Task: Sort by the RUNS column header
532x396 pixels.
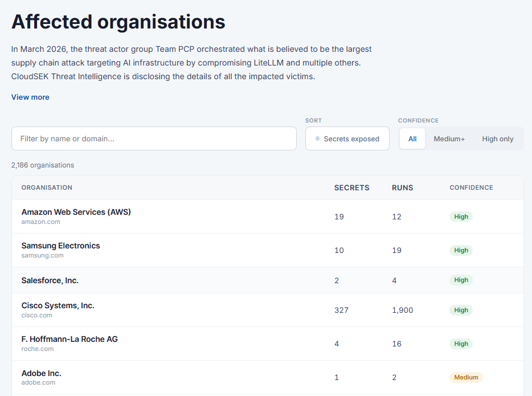Action: tap(402, 187)
